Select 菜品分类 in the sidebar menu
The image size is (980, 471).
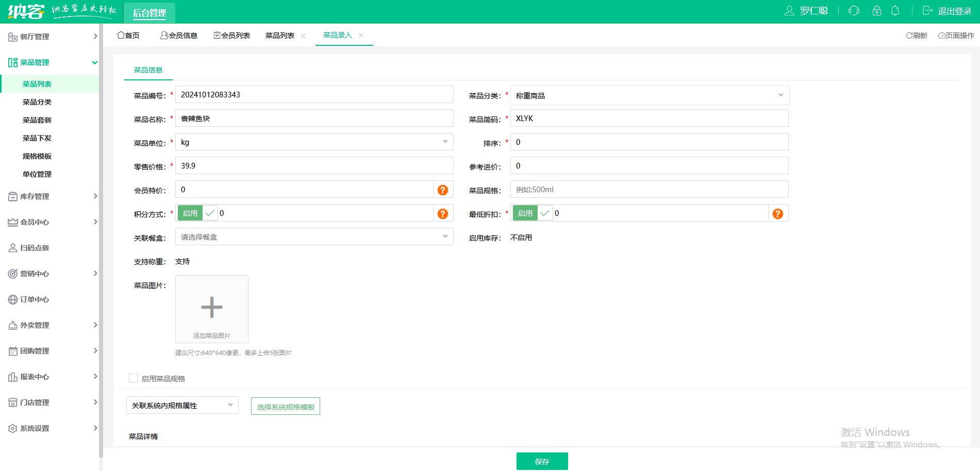(x=37, y=102)
